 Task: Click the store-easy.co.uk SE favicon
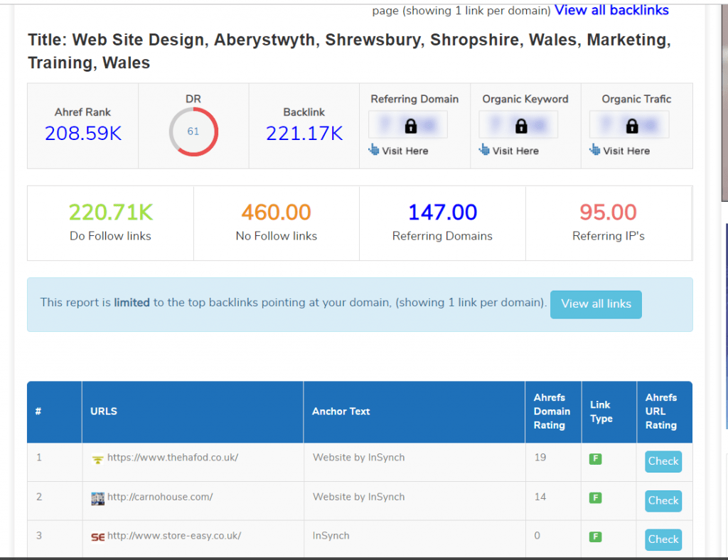tap(97, 537)
